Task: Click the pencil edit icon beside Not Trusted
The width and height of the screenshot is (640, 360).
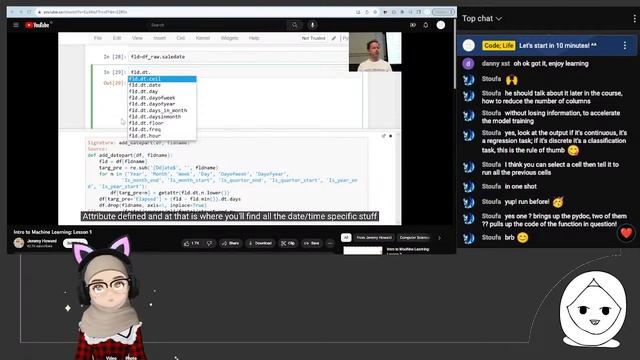Action: click(x=334, y=38)
